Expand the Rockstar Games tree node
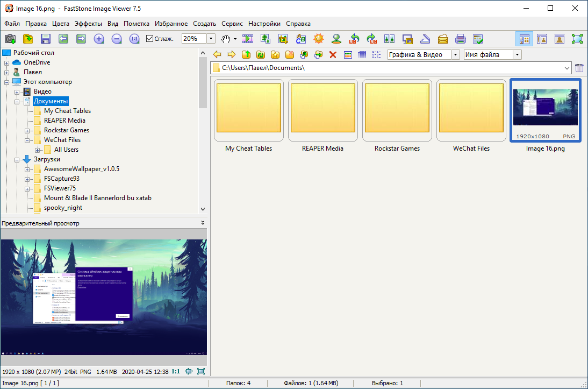Screen dimensions: 588x389 (x=27, y=131)
